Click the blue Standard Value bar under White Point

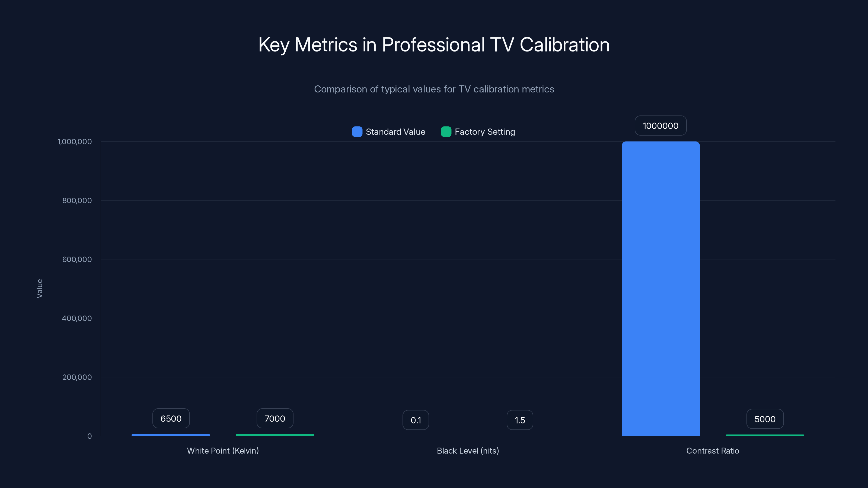click(x=171, y=435)
